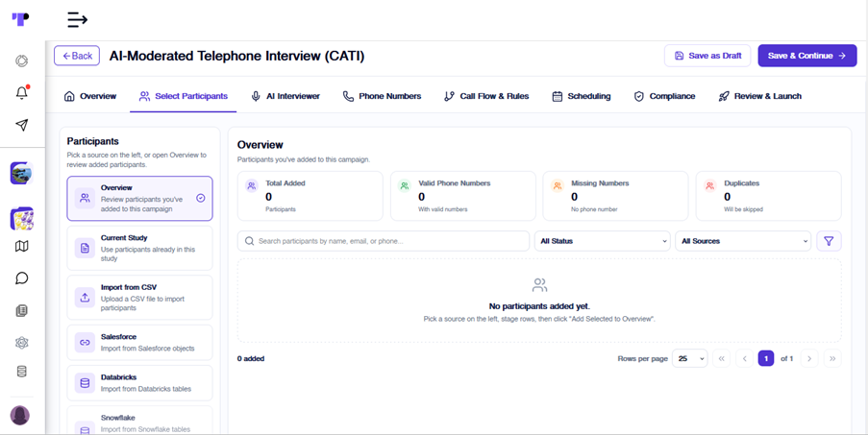Image resolution: width=868 pixels, height=435 pixels.
Task: Select the Snowflake source card
Action: (x=139, y=420)
